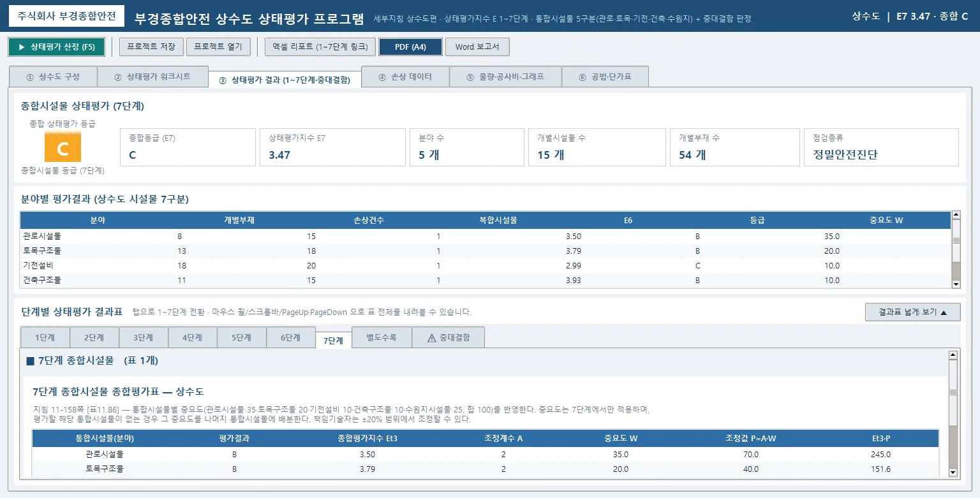Run 상태평가 산정 (F5) button
This screenshot has height=498, width=980.
[56, 47]
